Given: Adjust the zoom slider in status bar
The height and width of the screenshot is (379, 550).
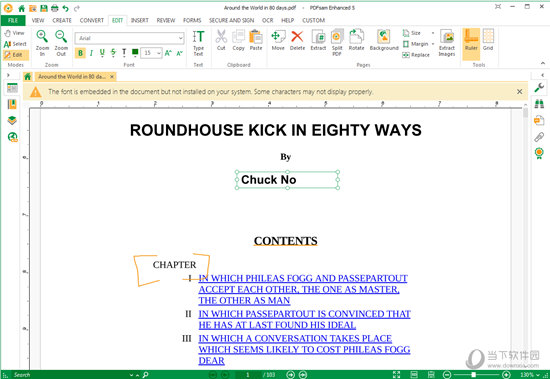Looking at the screenshot, I should (474, 375).
